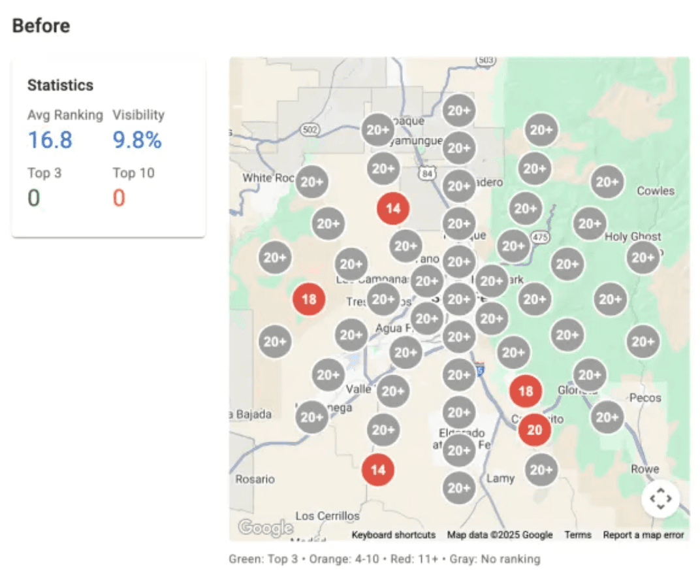This screenshot has height=588, width=700.
Task: Click the Avg Ranking value 16.8
Action: 50,140
